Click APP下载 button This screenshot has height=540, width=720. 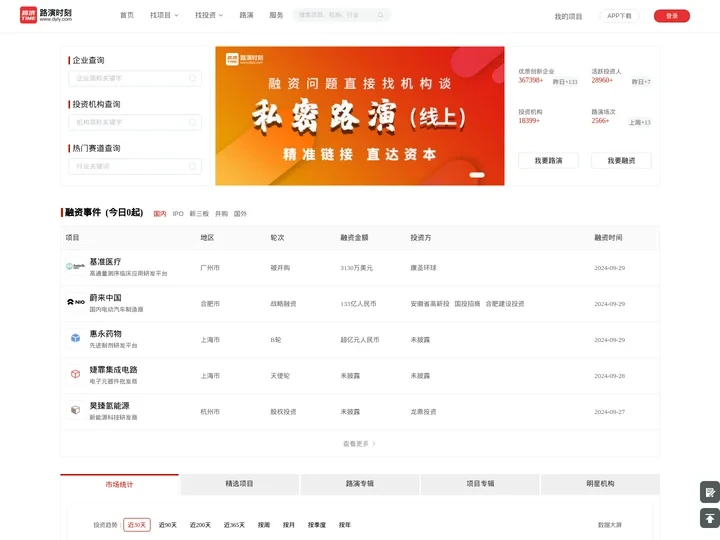(x=619, y=16)
